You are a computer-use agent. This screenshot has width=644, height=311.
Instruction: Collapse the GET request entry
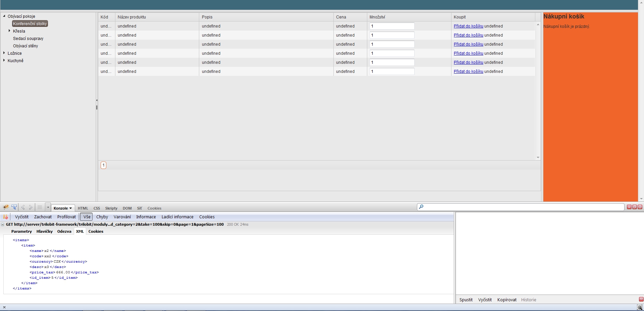[x=2, y=224]
